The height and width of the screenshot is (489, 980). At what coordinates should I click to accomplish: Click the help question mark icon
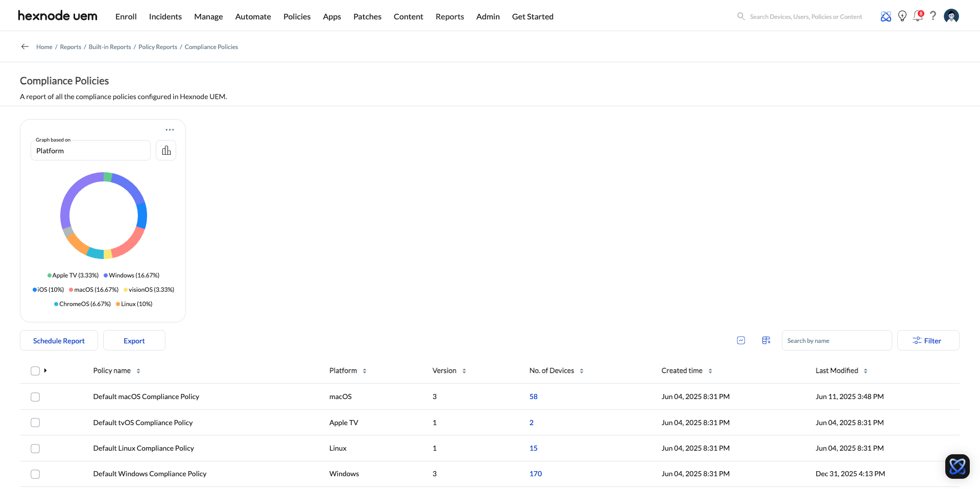[933, 16]
